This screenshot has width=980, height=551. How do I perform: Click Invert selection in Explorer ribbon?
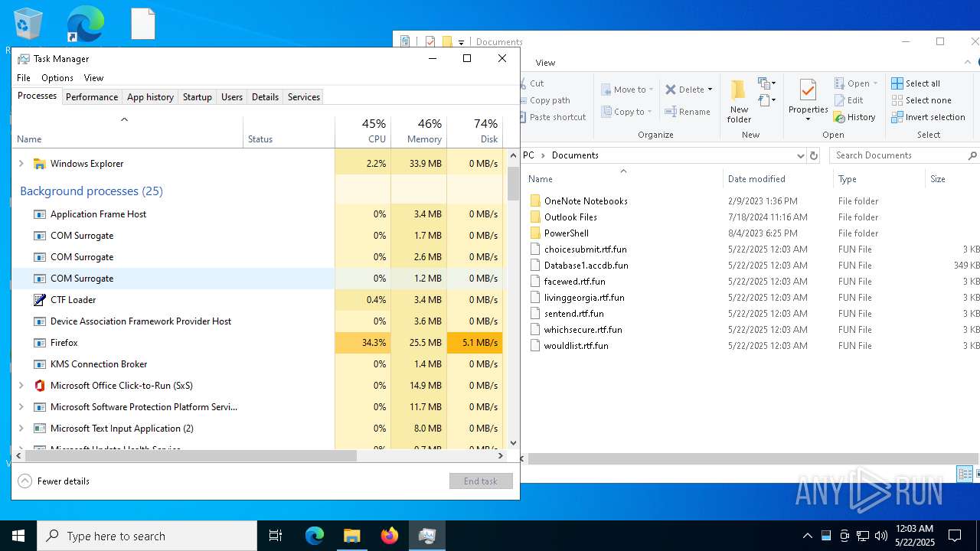pyautogui.click(x=928, y=117)
